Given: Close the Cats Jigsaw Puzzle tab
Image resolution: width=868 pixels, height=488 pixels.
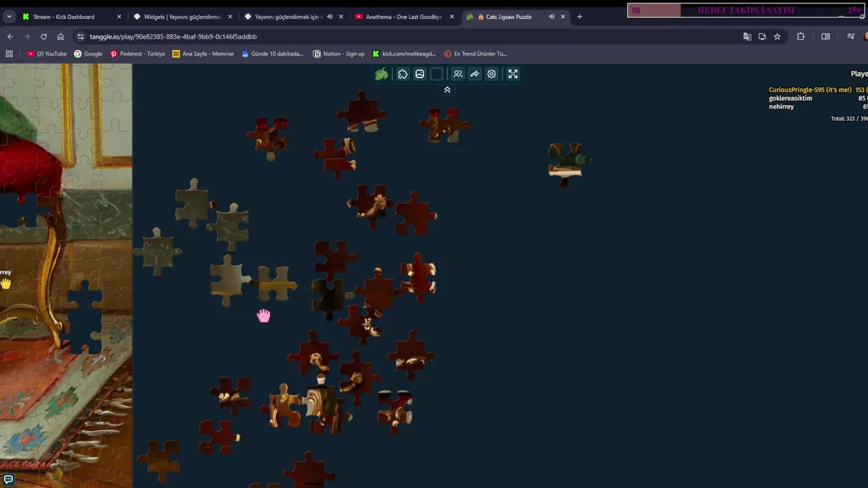Looking at the screenshot, I should click(x=563, y=16).
